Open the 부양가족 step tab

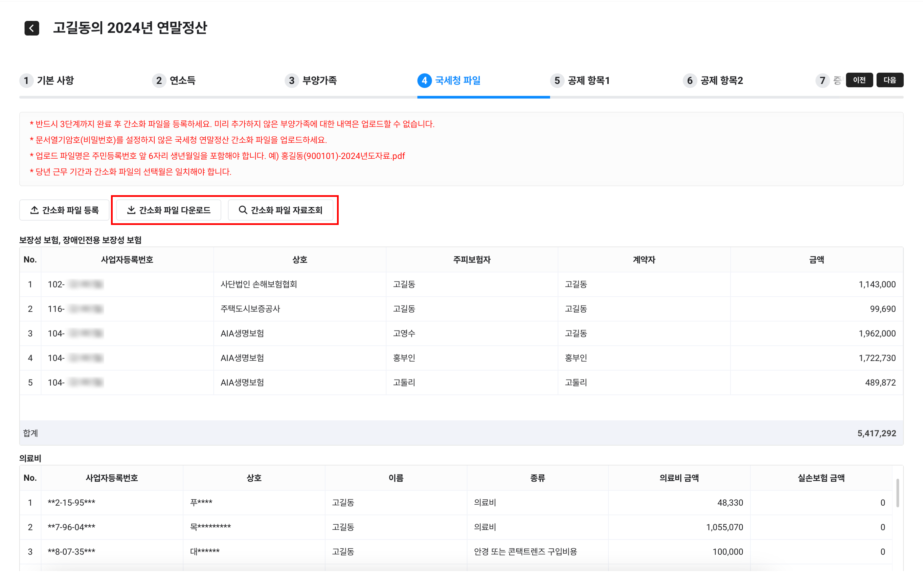click(319, 81)
